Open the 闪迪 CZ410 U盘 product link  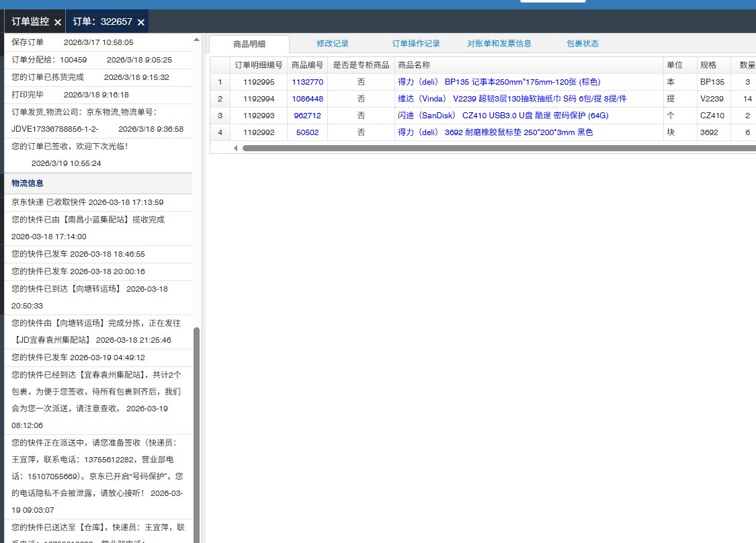pyautogui.click(x=503, y=116)
